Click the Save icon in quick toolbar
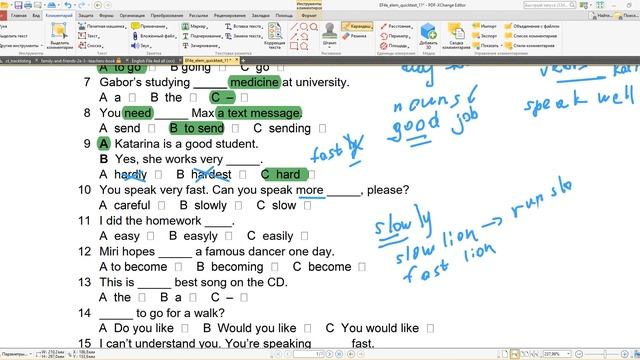 (x=18, y=5)
